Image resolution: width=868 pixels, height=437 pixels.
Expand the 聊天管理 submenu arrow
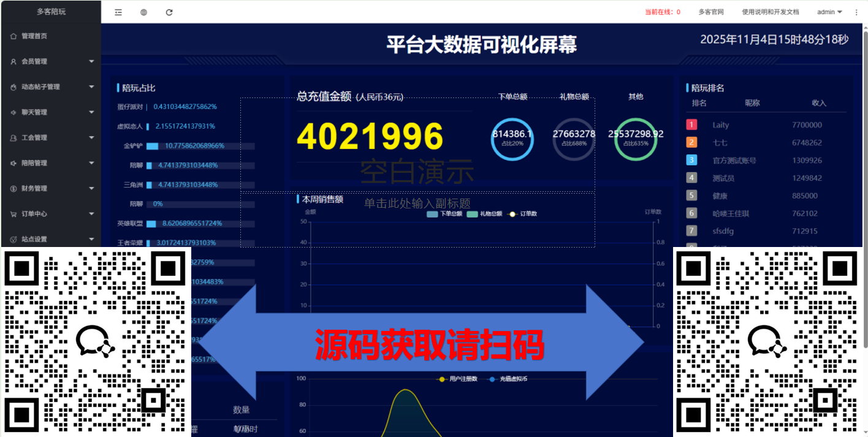tap(91, 112)
